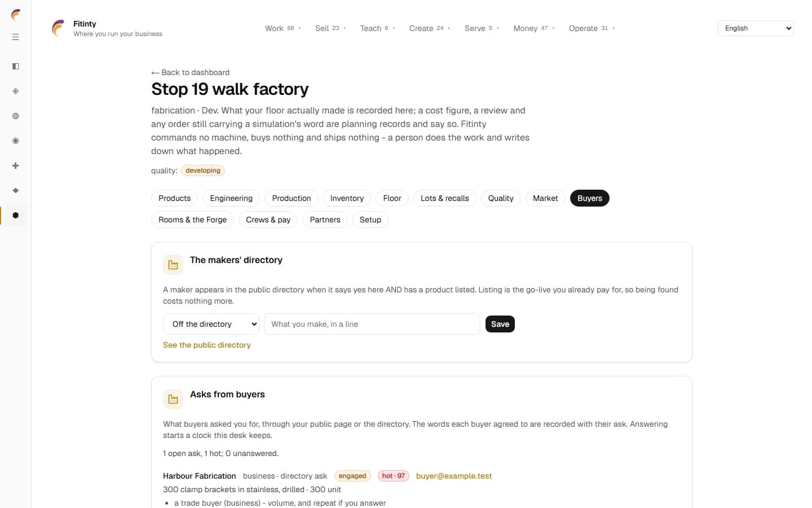
Task: Click the Fitinty logo beside the brand name
Action: point(58,28)
